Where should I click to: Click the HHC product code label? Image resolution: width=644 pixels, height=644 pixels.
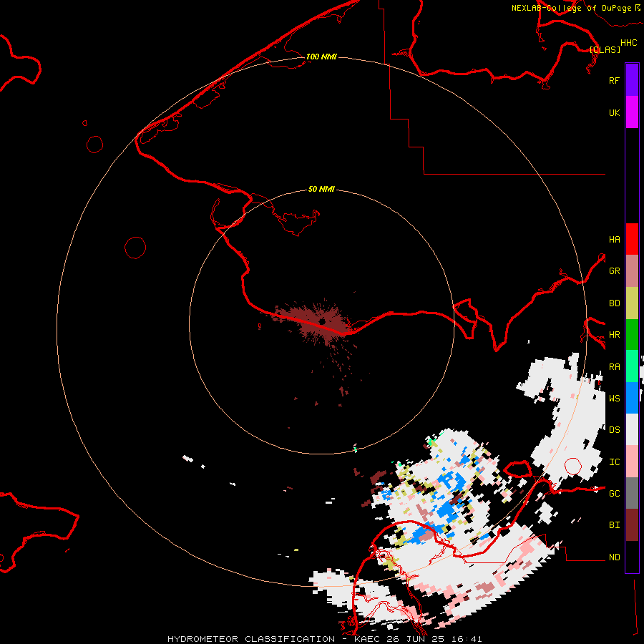628,43
